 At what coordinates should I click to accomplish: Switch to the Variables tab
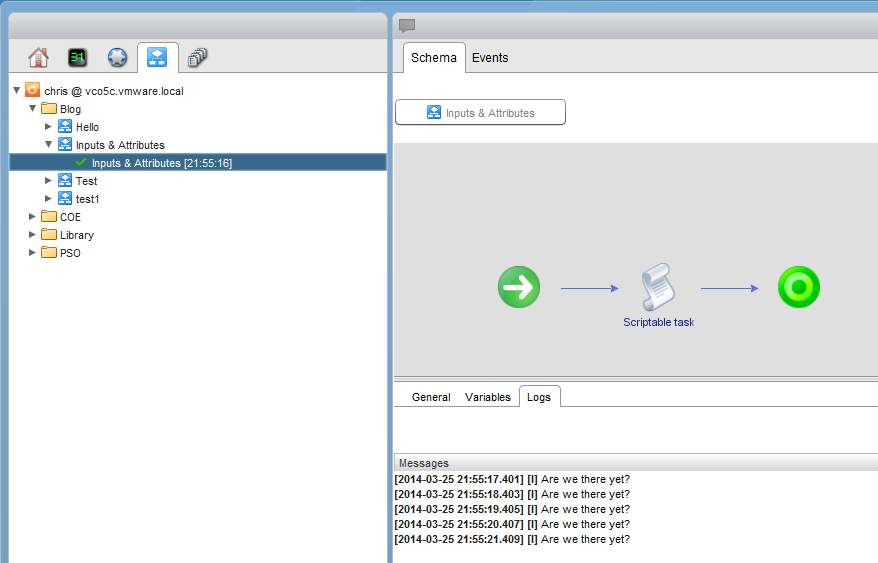point(488,397)
